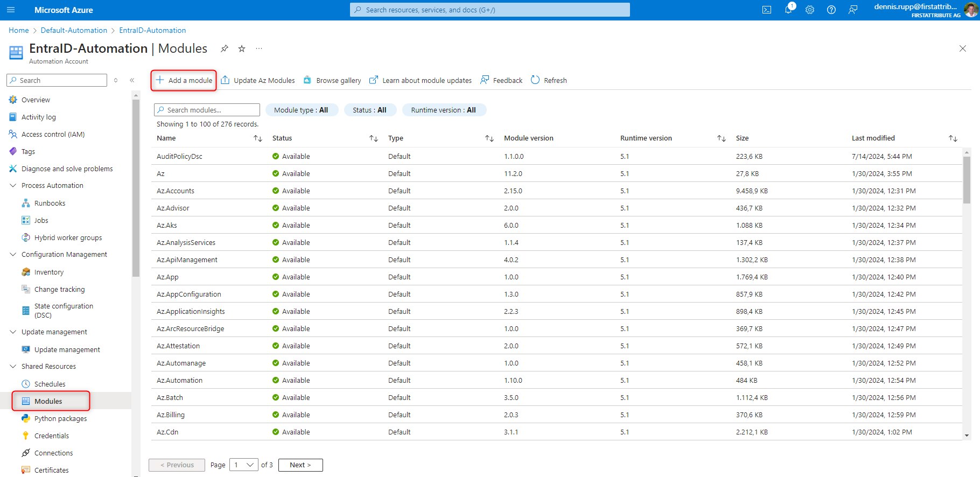Click Browse gallery

point(332,80)
